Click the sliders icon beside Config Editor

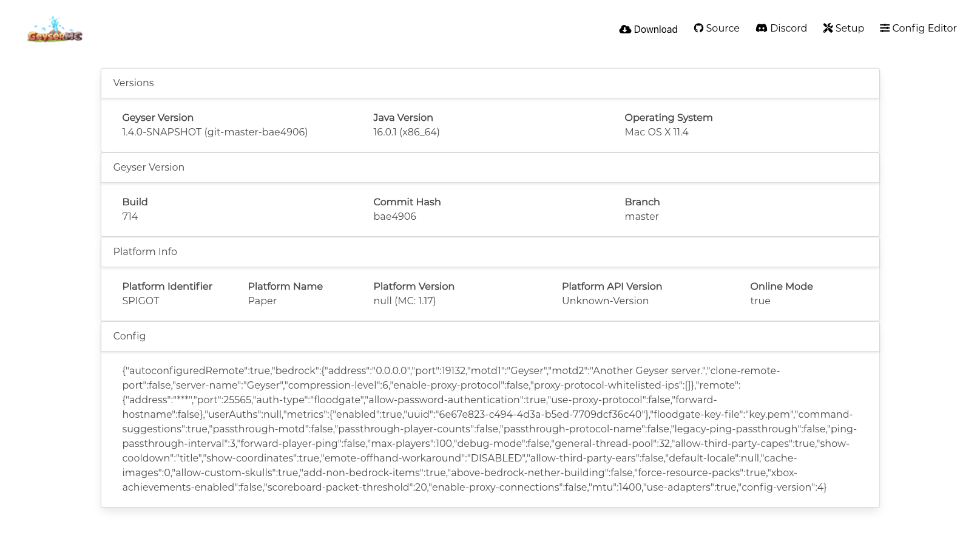coord(885,28)
